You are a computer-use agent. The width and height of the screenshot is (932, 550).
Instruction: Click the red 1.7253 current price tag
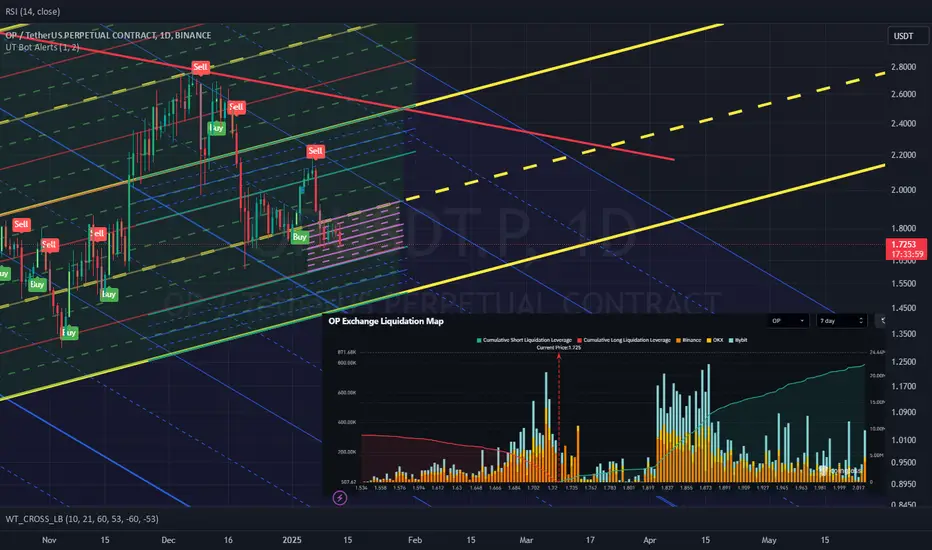click(908, 249)
